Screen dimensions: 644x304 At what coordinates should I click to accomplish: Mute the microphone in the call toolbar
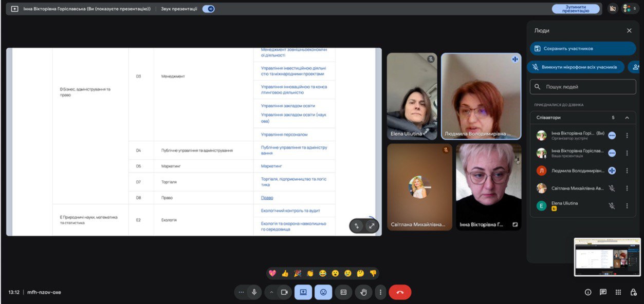coord(254,292)
